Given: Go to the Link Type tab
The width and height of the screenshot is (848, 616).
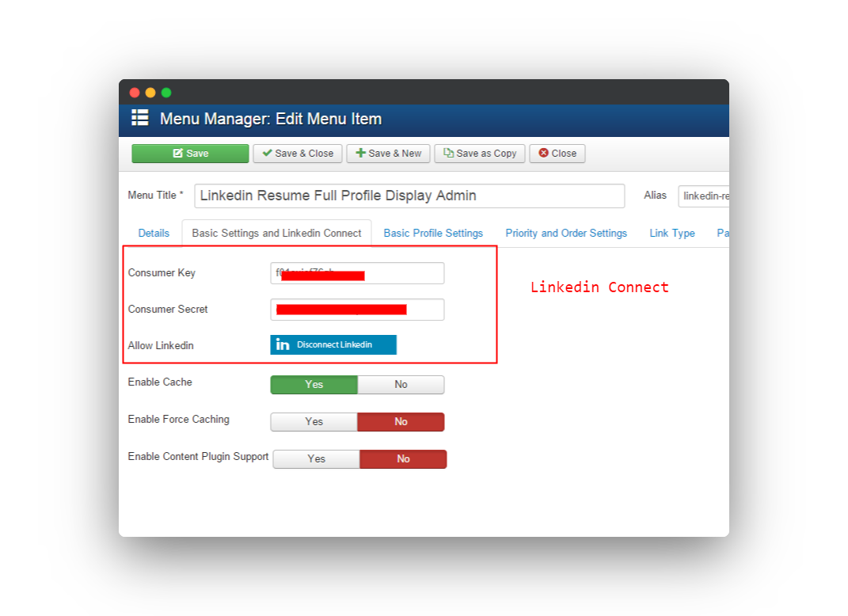Looking at the screenshot, I should click(672, 233).
